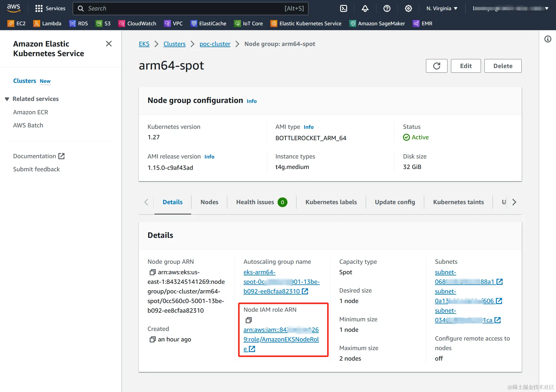Click Submit feedback in the sidebar

click(x=36, y=169)
